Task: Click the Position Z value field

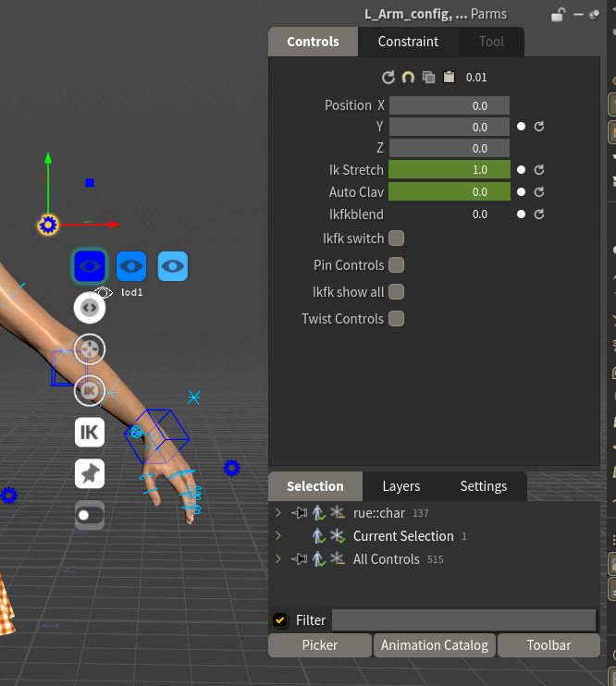Action: [x=450, y=148]
